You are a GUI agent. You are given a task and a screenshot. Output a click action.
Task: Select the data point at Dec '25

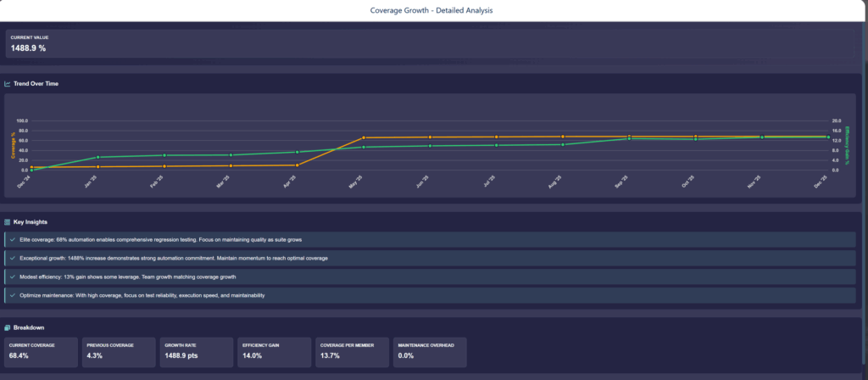[827, 137]
